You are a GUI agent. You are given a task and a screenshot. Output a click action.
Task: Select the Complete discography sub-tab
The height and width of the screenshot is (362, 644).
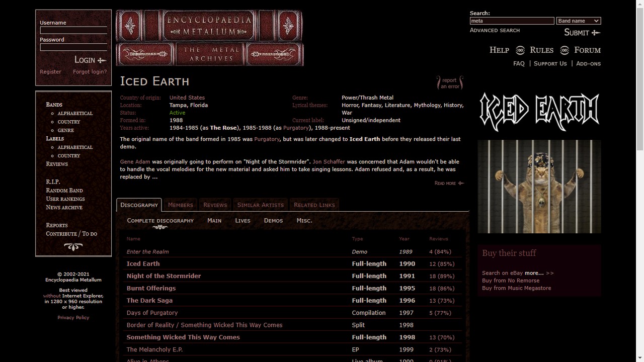tap(160, 221)
